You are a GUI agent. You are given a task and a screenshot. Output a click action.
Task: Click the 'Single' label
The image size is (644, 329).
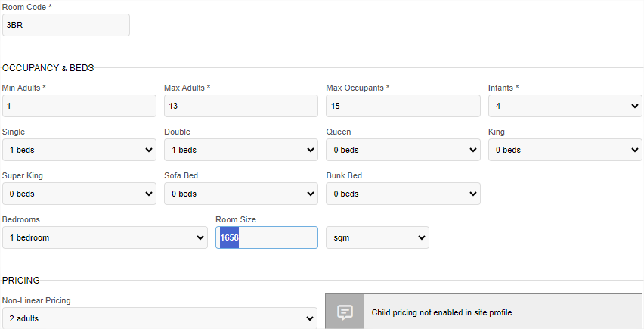coord(14,132)
